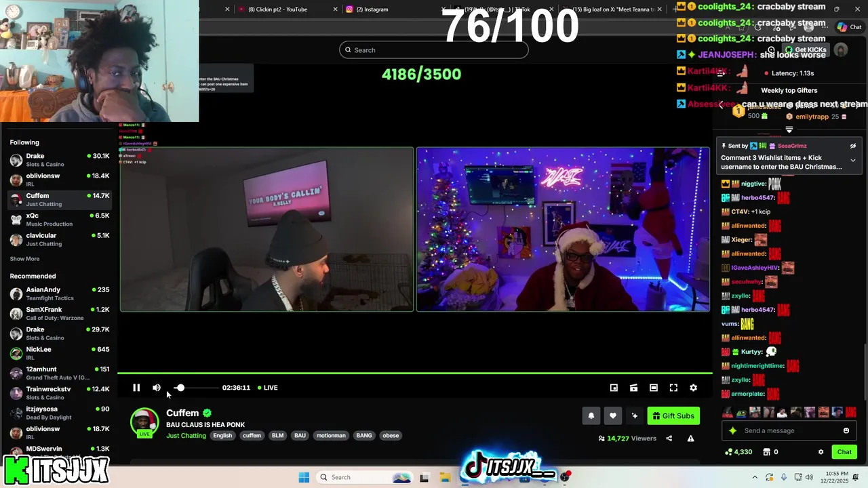The height and width of the screenshot is (488, 868).
Task: Select the BLM tag
Action: 277,436
